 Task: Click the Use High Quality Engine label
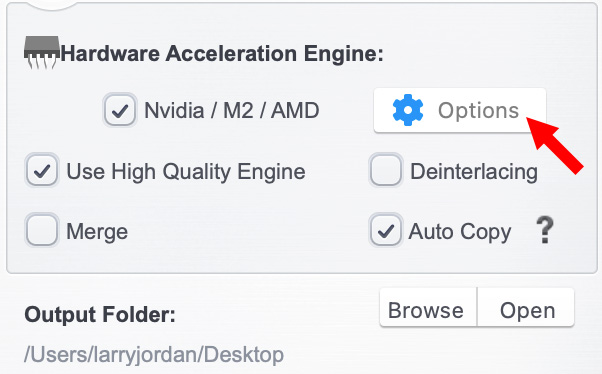click(186, 171)
